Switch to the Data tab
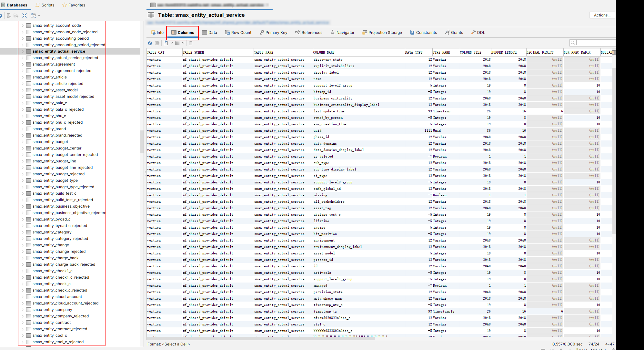Viewport: 644px width, 350px height. click(209, 33)
